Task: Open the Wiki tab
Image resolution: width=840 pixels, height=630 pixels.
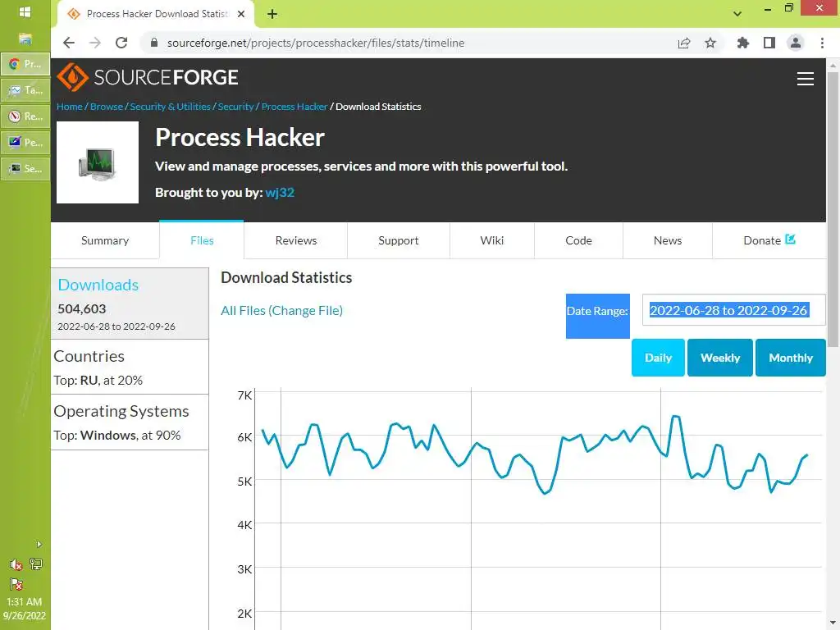Action: [492, 240]
